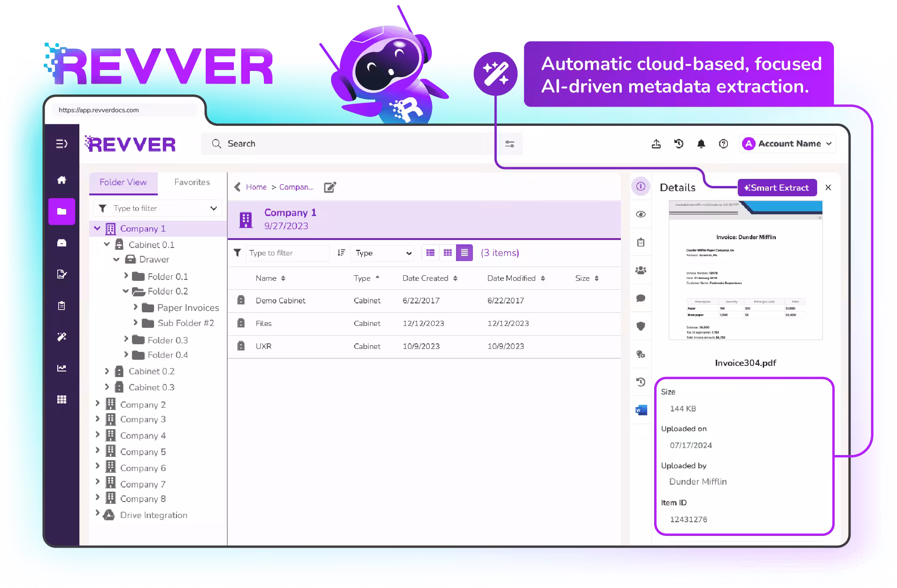Expand Company 2 tree node
897x588 pixels.
[x=98, y=403]
